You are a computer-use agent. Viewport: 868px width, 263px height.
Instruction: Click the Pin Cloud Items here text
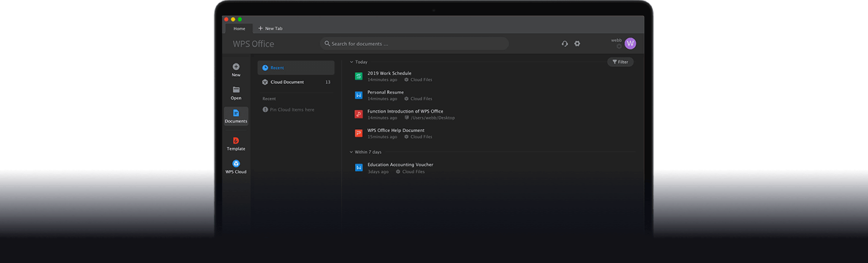(x=292, y=110)
